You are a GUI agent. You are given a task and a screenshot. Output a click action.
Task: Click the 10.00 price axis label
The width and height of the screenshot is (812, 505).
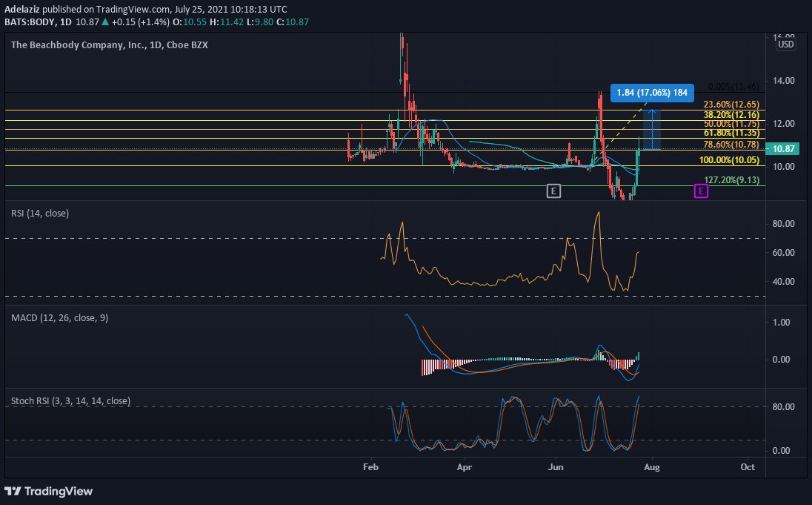784,166
